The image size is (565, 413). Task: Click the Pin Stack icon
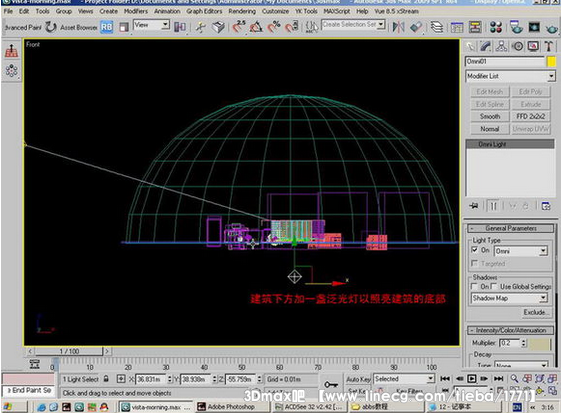pos(474,206)
